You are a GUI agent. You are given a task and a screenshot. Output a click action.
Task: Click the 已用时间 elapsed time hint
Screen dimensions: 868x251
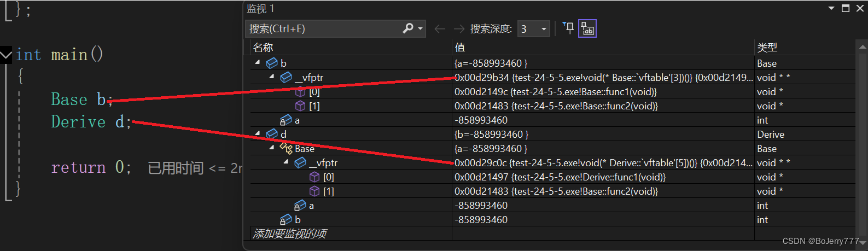[195, 168]
